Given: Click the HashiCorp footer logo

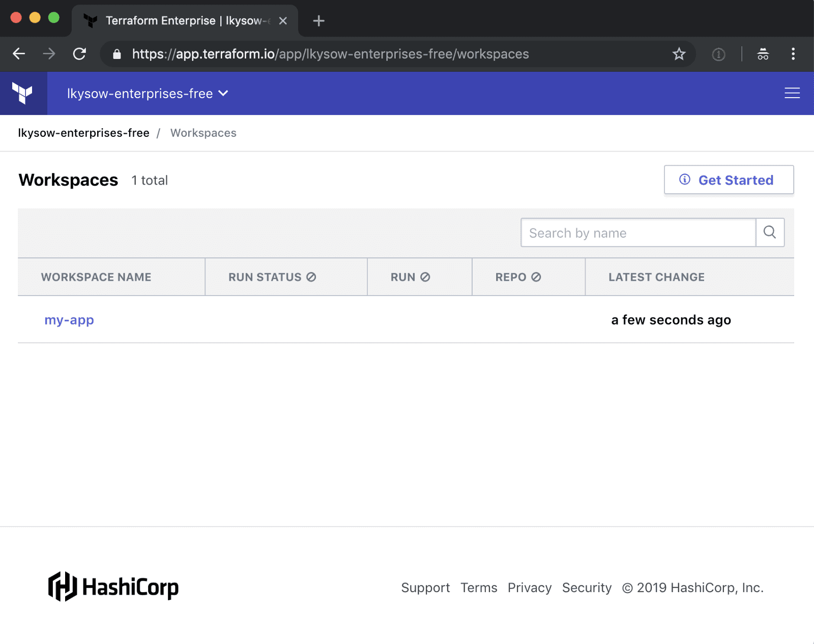Looking at the screenshot, I should point(113,587).
